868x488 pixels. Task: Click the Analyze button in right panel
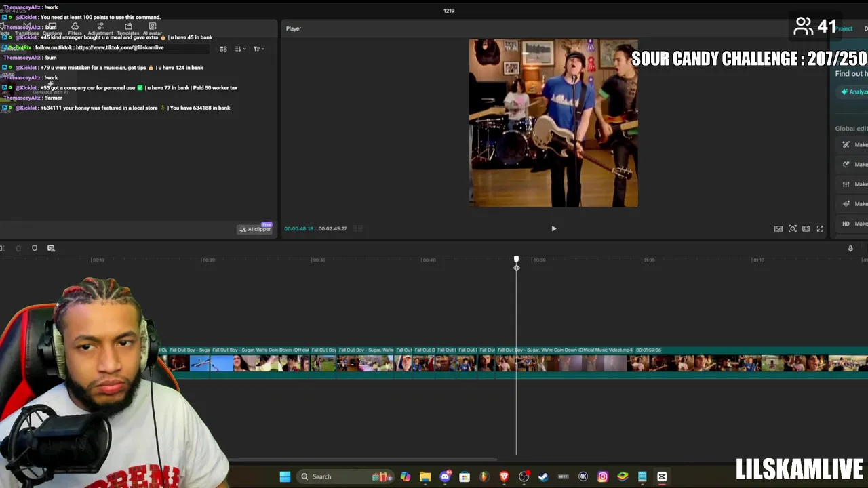(x=854, y=91)
